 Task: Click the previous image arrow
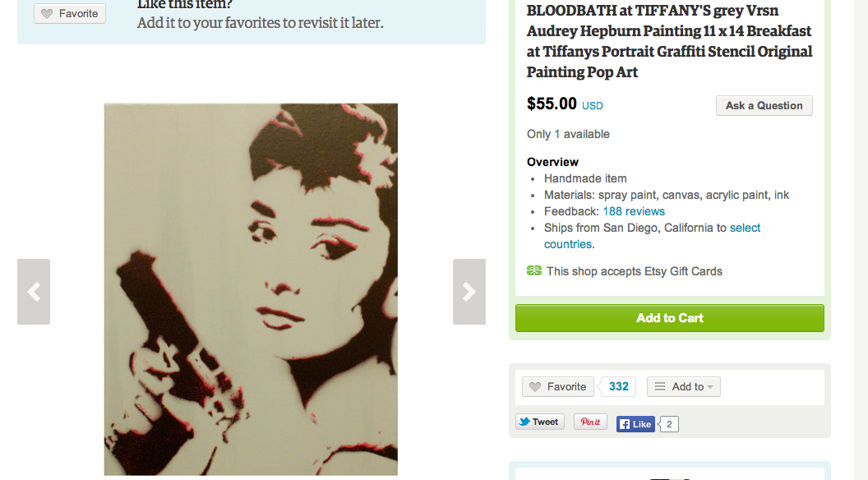[34, 292]
